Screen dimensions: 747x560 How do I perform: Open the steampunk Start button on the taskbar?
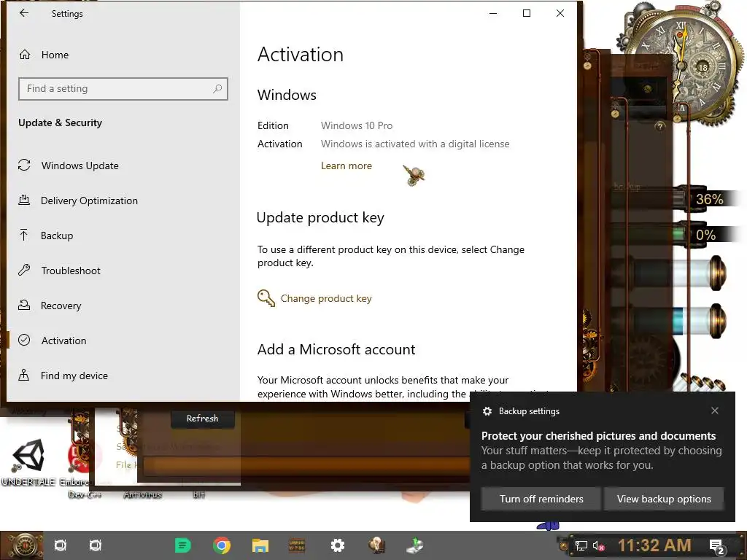point(23,545)
